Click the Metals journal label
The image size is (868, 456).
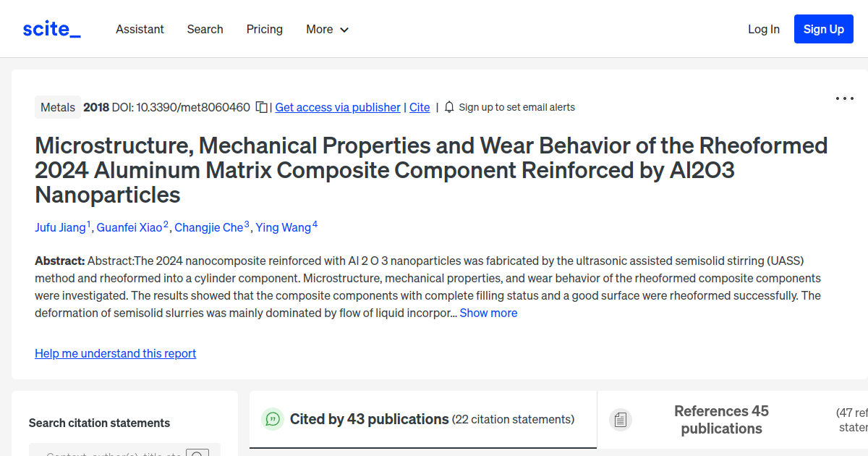[x=57, y=106]
